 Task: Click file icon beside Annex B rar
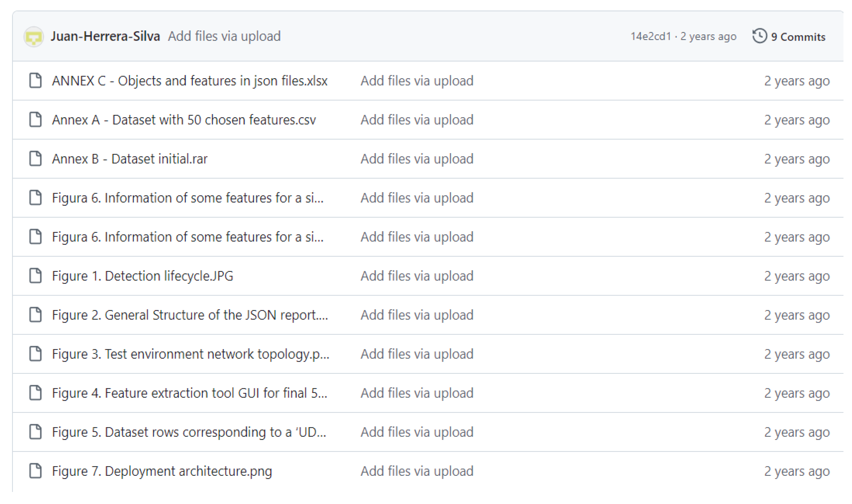point(35,159)
